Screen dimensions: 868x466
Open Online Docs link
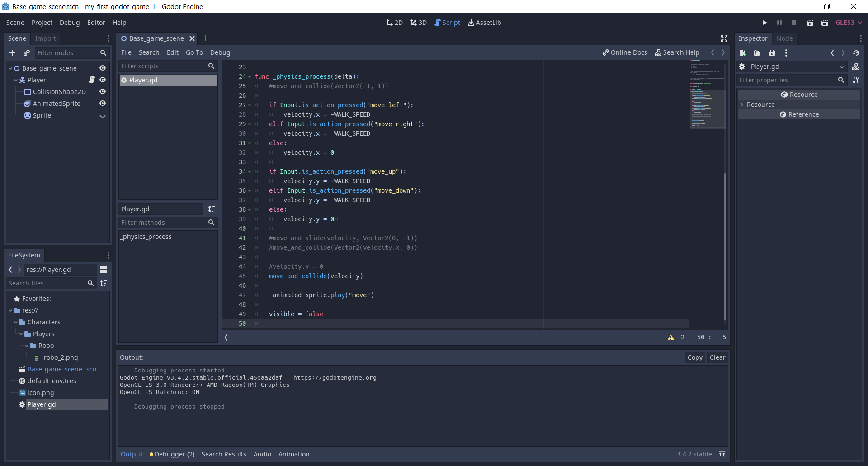[625, 52]
